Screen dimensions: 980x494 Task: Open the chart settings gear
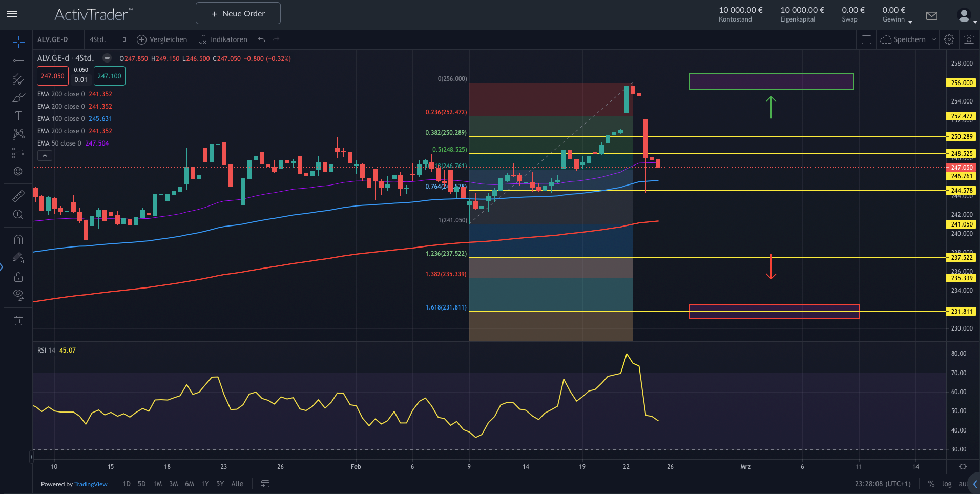point(949,39)
